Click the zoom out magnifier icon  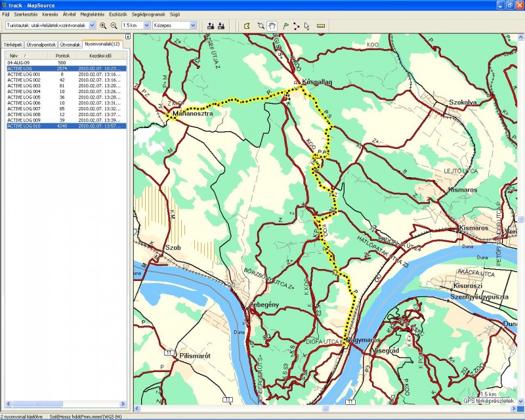click(114, 26)
